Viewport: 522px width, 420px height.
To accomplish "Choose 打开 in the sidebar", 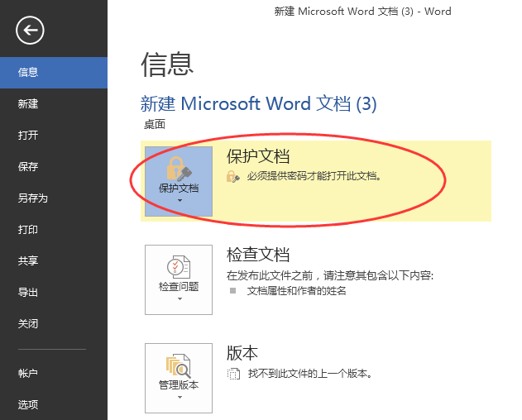I will [54, 135].
